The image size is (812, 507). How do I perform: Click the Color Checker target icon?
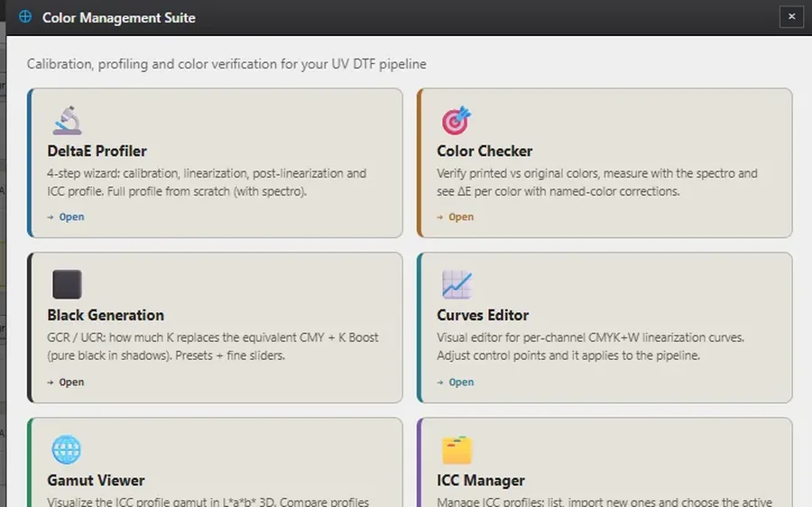[x=457, y=121]
